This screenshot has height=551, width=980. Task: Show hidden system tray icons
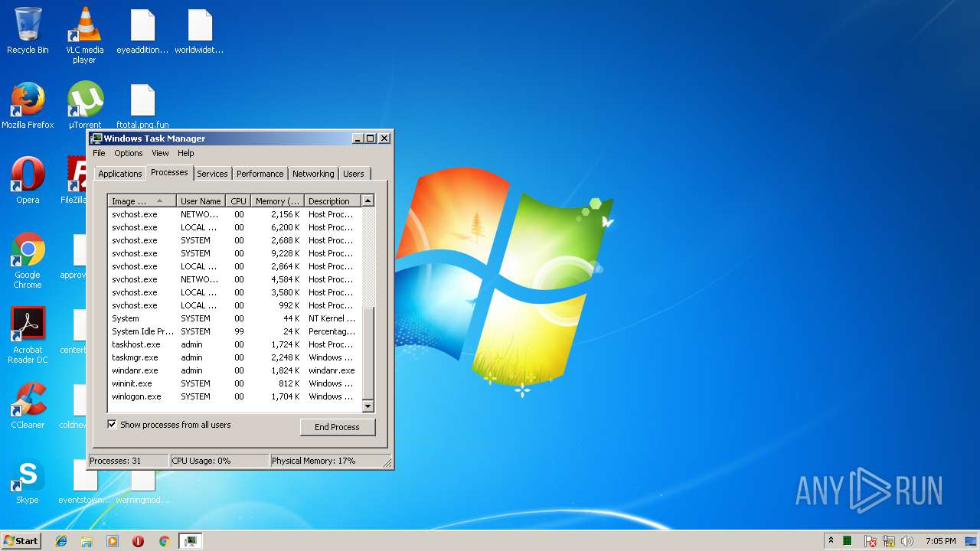[x=831, y=541]
